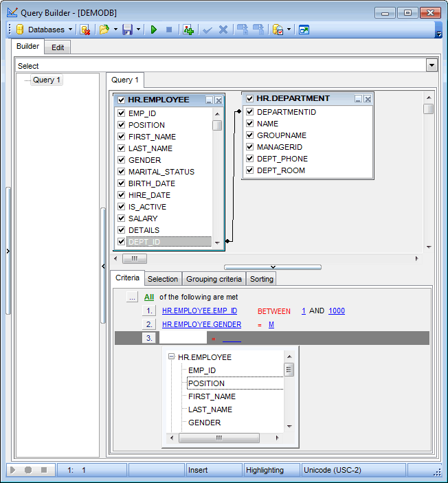Click the field picker horizontal scrollbar thumb
This screenshot has width=448, height=483.
(x=219, y=438)
